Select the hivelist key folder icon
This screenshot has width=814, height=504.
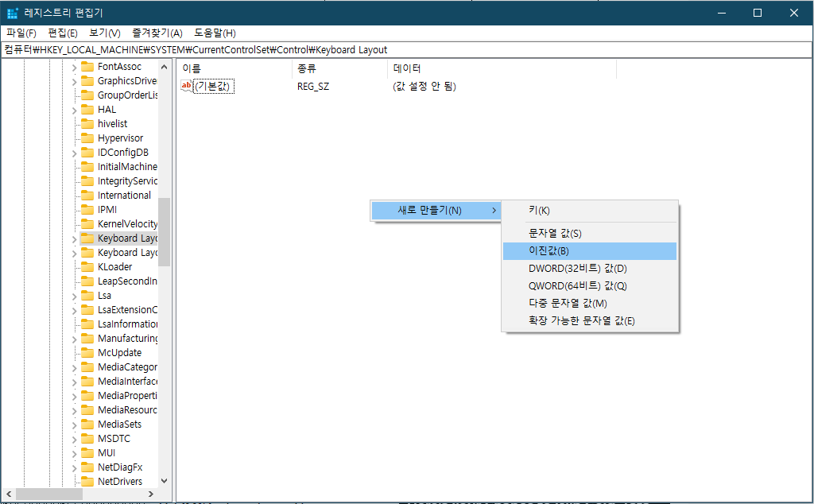click(87, 123)
